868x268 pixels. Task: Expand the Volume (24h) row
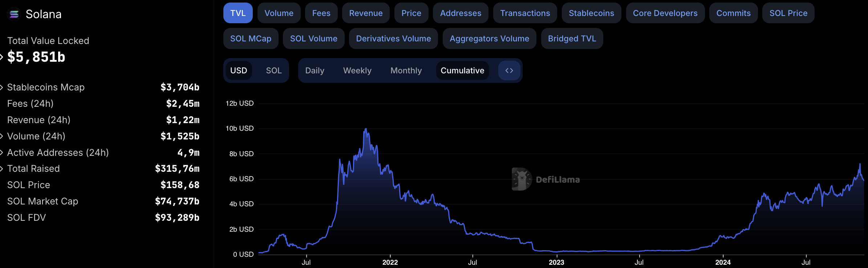pos(1,136)
